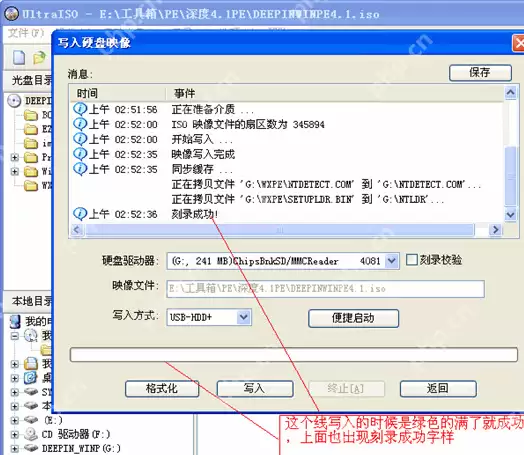Screen dimensions: 524x455
Task: Click the 返回 button
Action: point(438,389)
